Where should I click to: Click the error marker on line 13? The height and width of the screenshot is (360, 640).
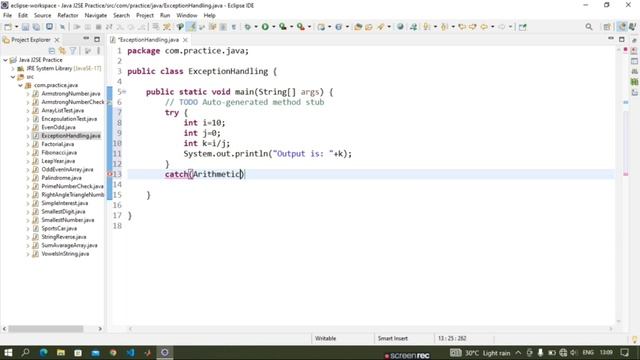(109, 174)
